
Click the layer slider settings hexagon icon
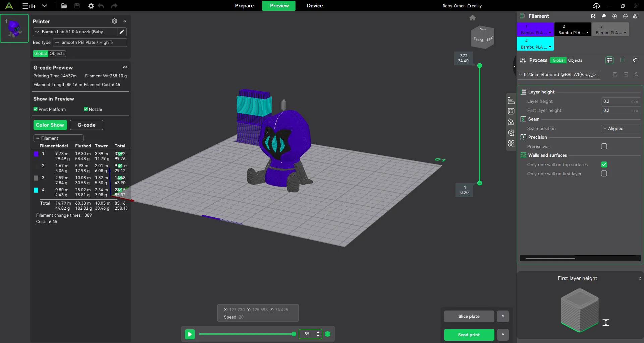point(328,334)
